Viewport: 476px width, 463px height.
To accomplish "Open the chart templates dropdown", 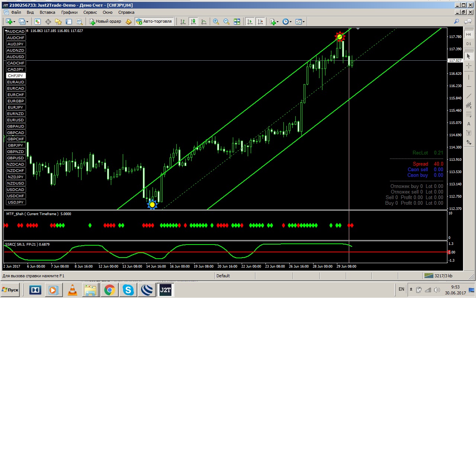I will 300,22.
